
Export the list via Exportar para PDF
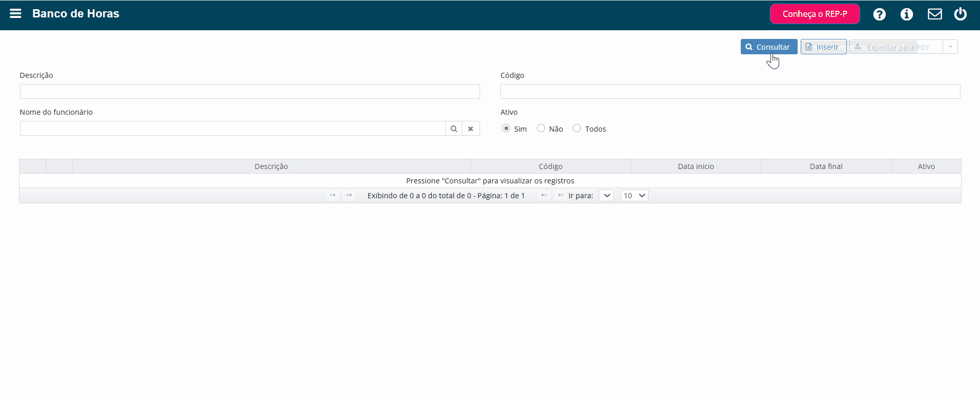tap(896, 47)
